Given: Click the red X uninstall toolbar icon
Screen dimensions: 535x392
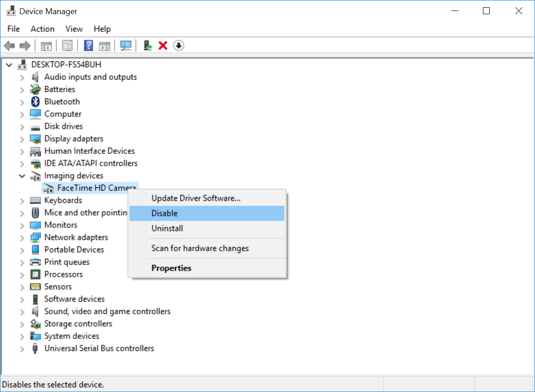Looking at the screenshot, I should pos(163,46).
